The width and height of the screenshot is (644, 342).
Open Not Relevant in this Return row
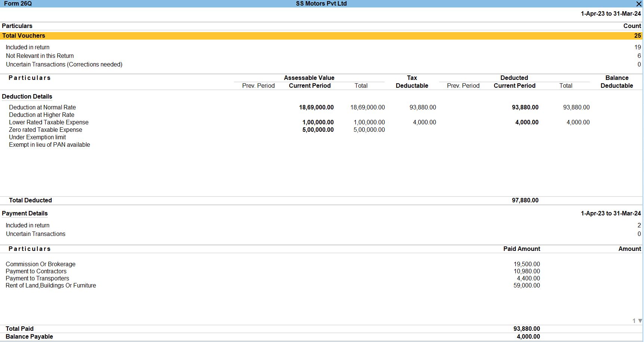coord(321,56)
